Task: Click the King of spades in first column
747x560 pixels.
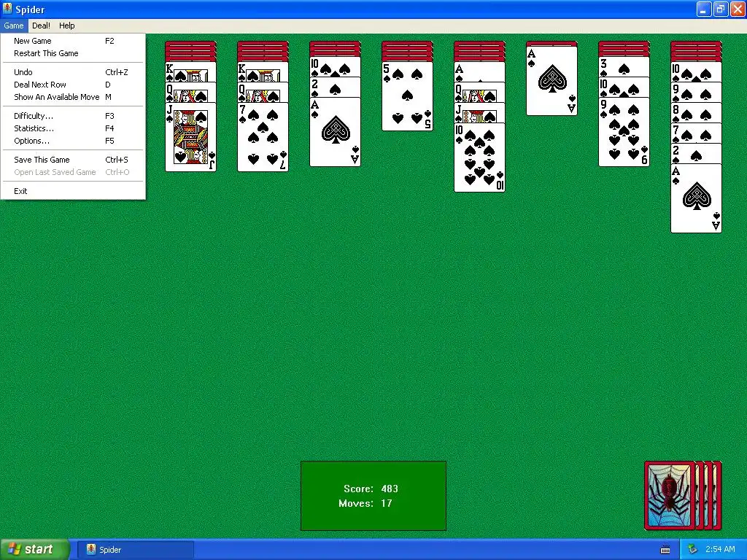Action: pyautogui.click(x=190, y=72)
